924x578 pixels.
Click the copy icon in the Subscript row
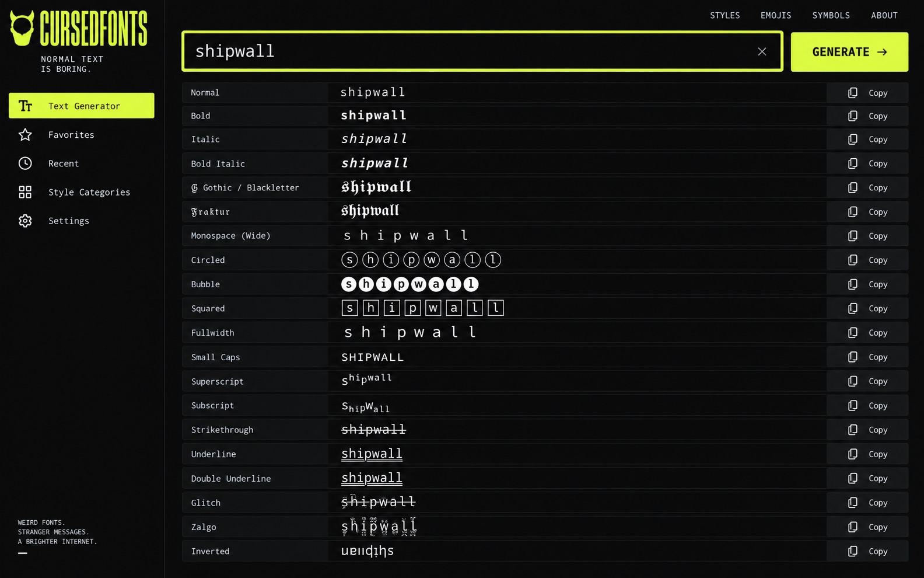pyautogui.click(x=853, y=405)
